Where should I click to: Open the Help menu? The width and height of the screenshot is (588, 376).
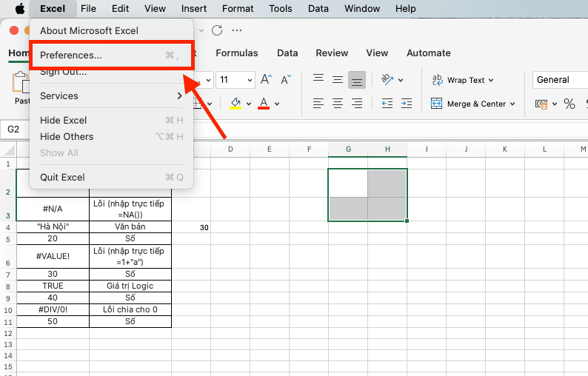(x=405, y=8)
